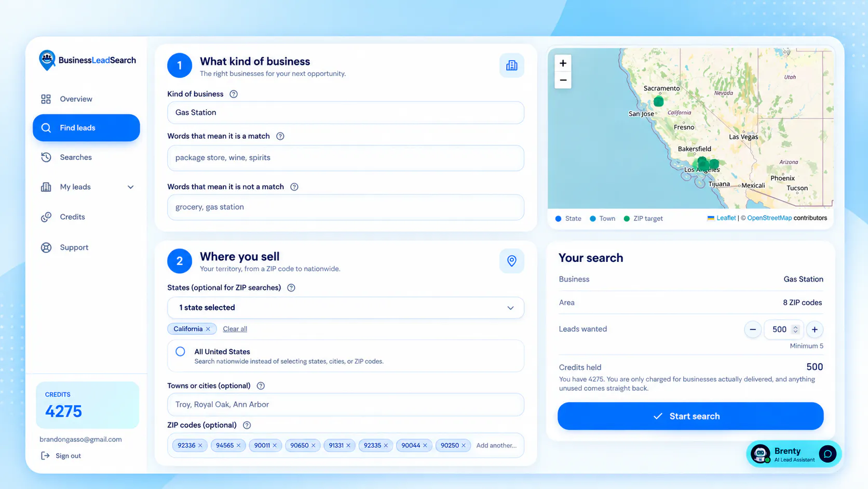Zoom in on the map

[563, 63]
